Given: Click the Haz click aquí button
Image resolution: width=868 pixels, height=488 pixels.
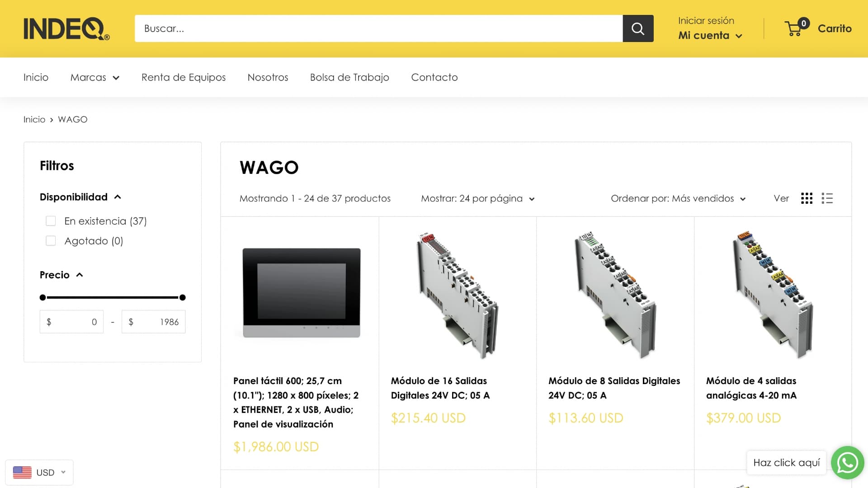Looking at the screenshot, I should click(x=787, y=463).
